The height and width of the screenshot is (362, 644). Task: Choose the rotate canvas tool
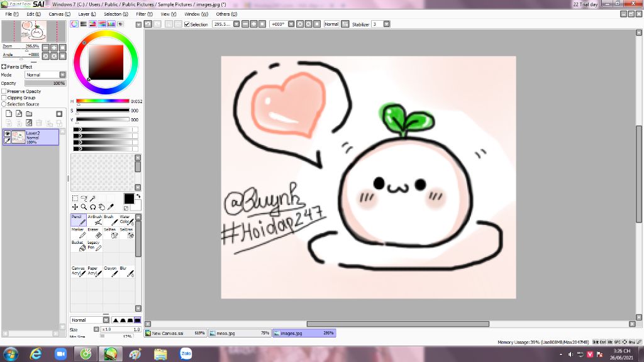[x=93, y=207]
